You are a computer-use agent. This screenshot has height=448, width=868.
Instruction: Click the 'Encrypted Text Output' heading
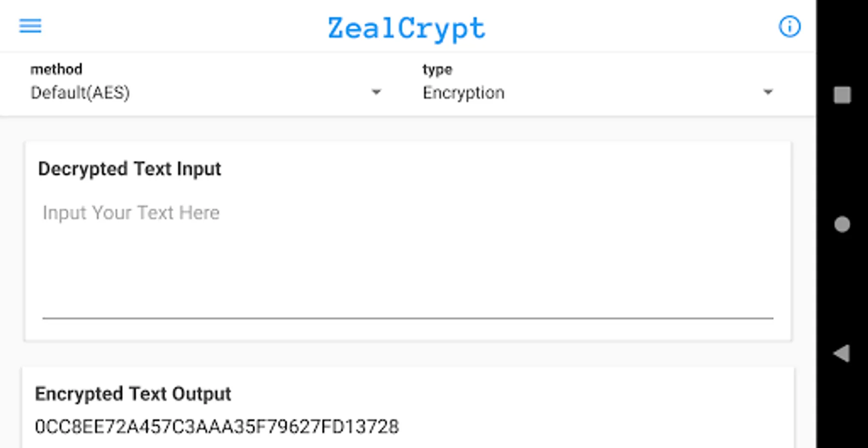133,394
